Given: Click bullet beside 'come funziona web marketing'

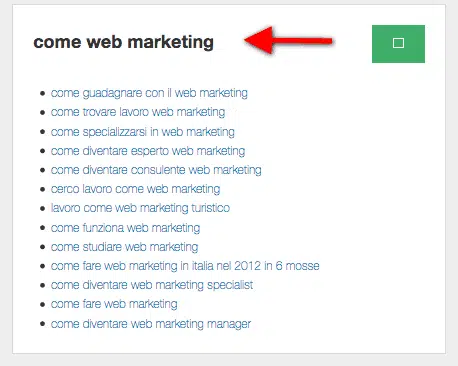Looking at the screenshot, I should [42, 228].
